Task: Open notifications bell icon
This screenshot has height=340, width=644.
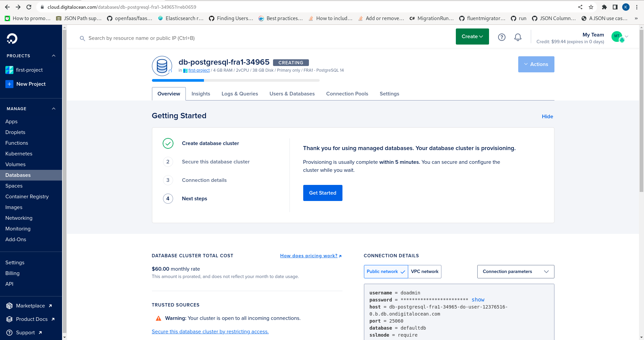Action: 518,37
